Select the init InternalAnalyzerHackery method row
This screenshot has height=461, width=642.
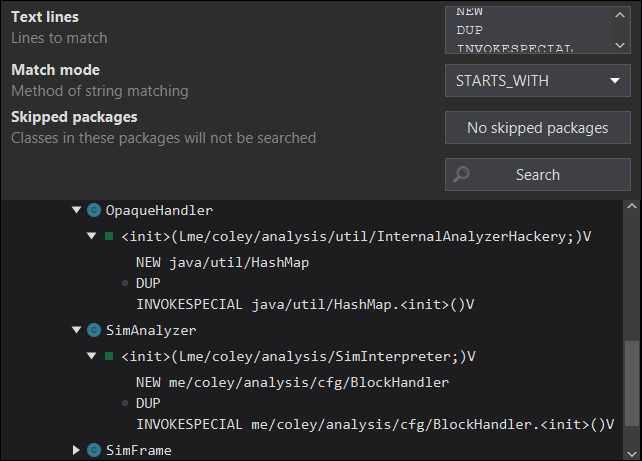click(x=356, y=236)
